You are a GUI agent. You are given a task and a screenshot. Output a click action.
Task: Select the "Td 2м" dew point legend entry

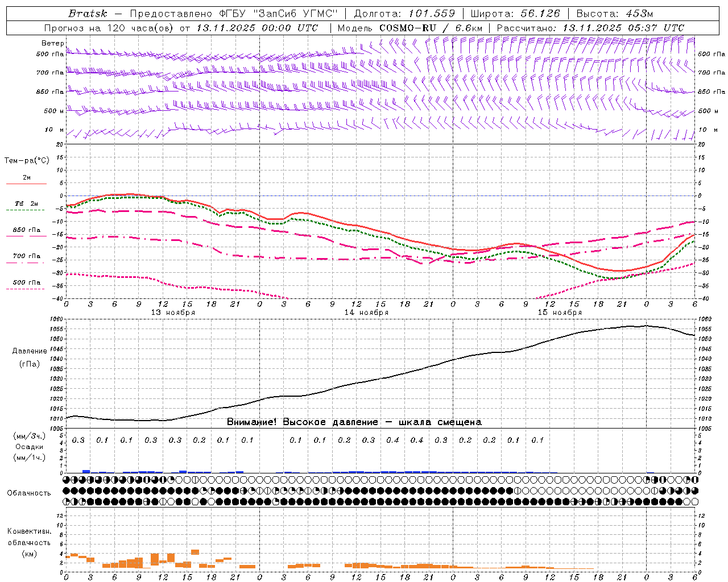click(x=26, y=203)
